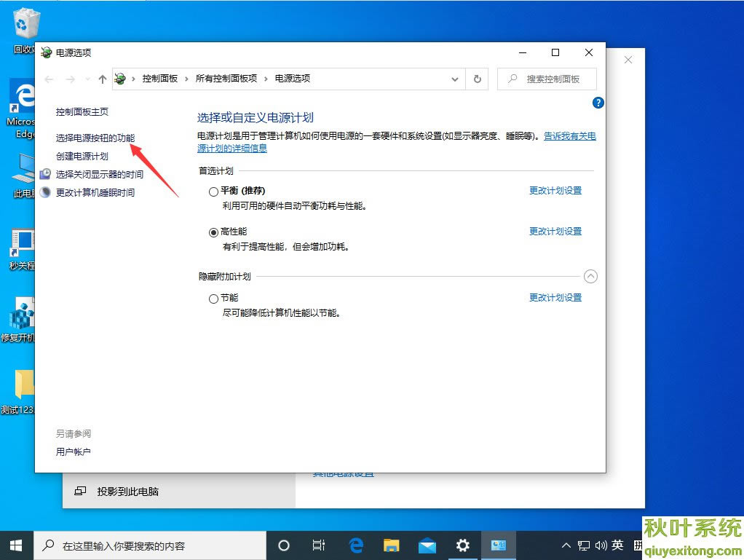744x560 pixels.
Task: Select the Balanced (recommended) power plan
Action: click(213, 192)
